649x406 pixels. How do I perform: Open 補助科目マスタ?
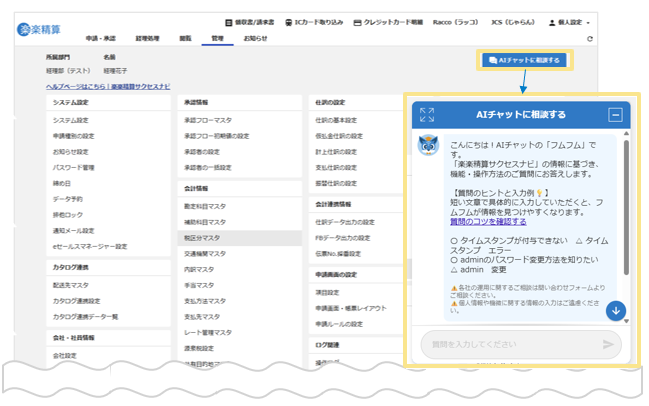click(x=205, y=222)
